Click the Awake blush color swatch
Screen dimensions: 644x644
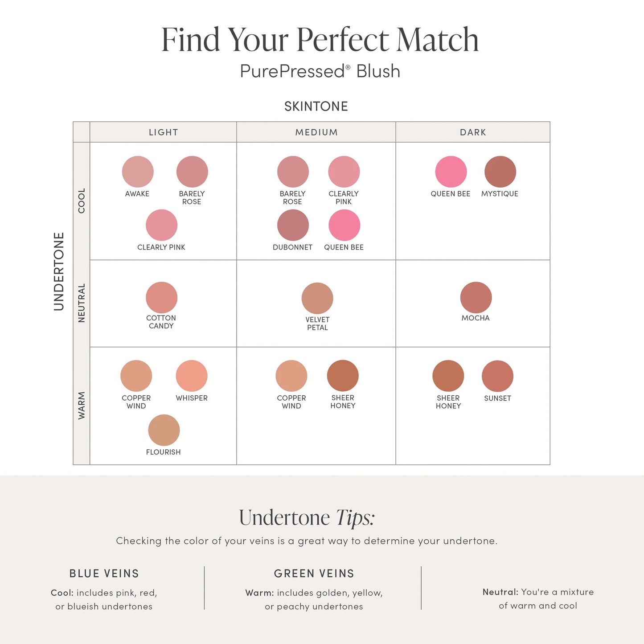[138, 172]
